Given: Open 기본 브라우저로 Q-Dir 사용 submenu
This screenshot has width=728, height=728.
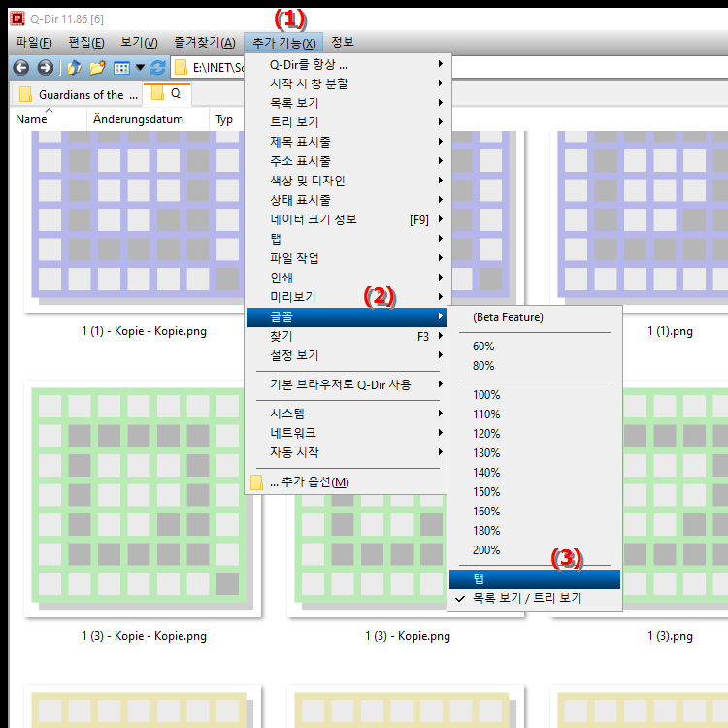Looking at the screenshot, I should coord(347,385).
